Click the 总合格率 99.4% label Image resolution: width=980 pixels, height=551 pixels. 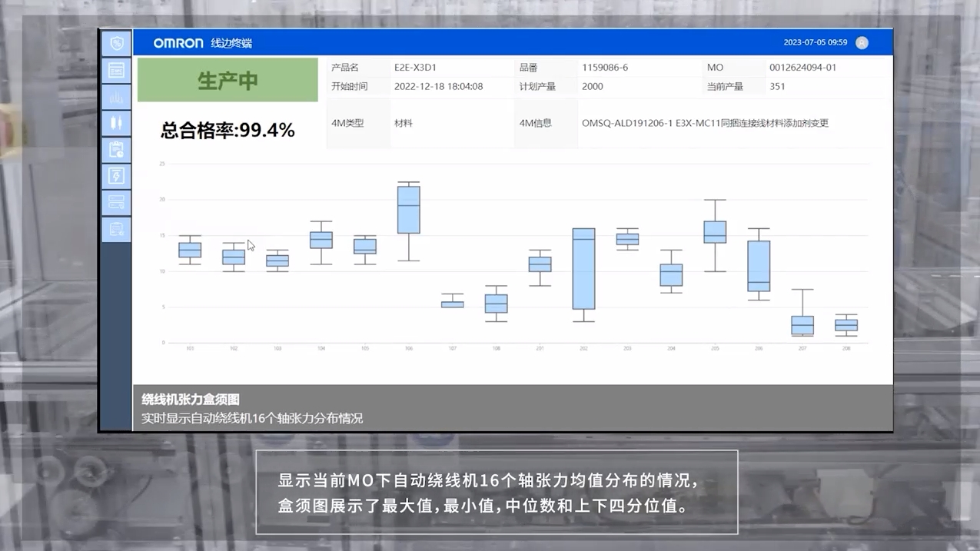click(228, 130)
